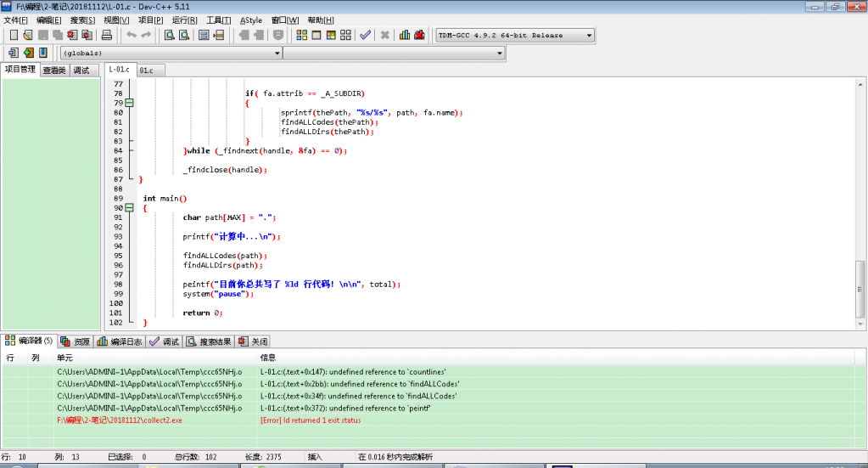Image resolution: width=868 pixels, height=468 pixels.
Task: Expand the (globals) class dropdown
Action: (x=171, y=54)
